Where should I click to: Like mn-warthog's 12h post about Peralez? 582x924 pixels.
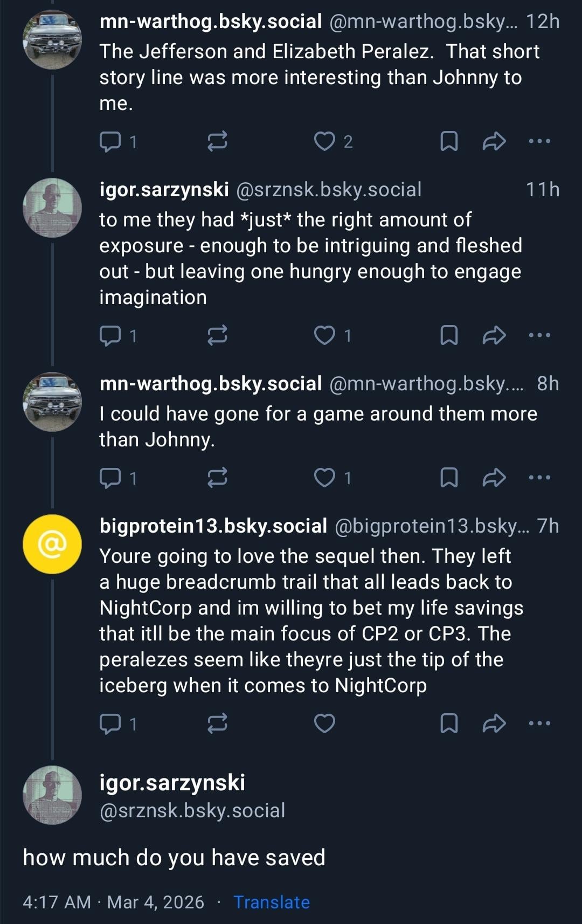pyautogui.click(x=324, y=141)
